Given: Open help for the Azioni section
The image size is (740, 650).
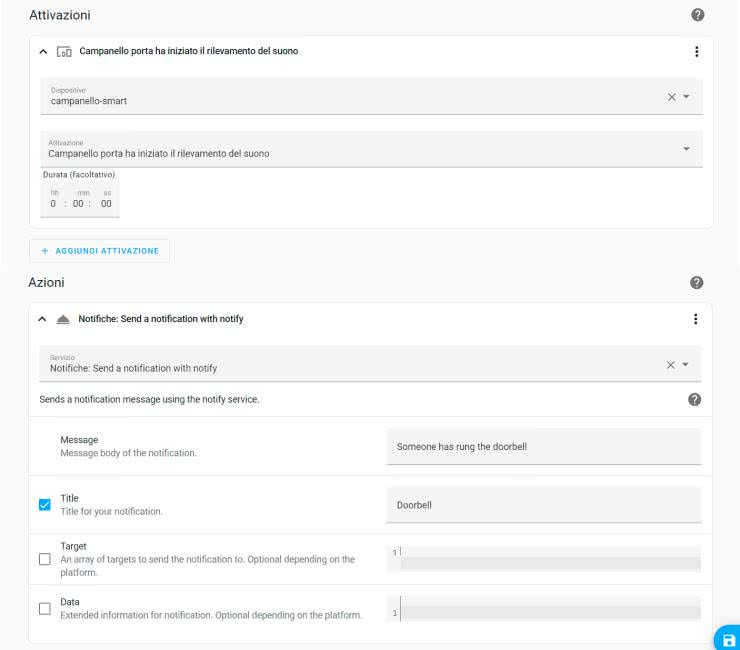Looking at the screenshot, I should click(697, 283).
